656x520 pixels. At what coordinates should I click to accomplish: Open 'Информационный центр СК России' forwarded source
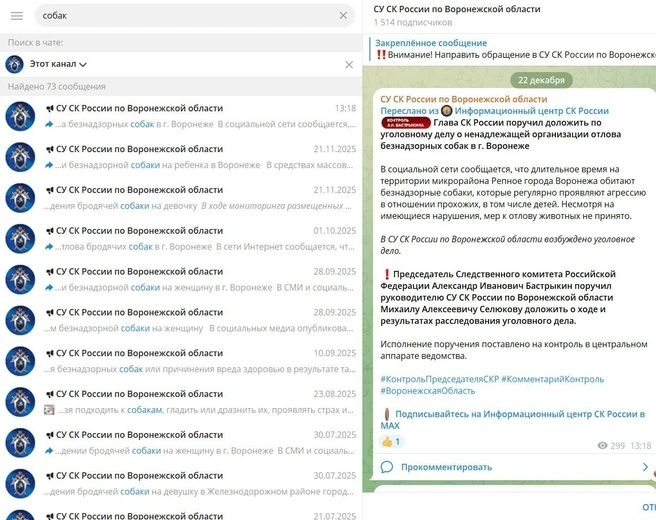(x=531, y=111)
